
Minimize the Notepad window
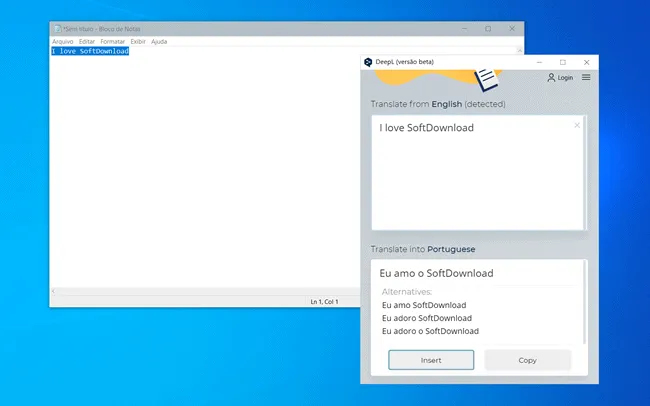464,29
